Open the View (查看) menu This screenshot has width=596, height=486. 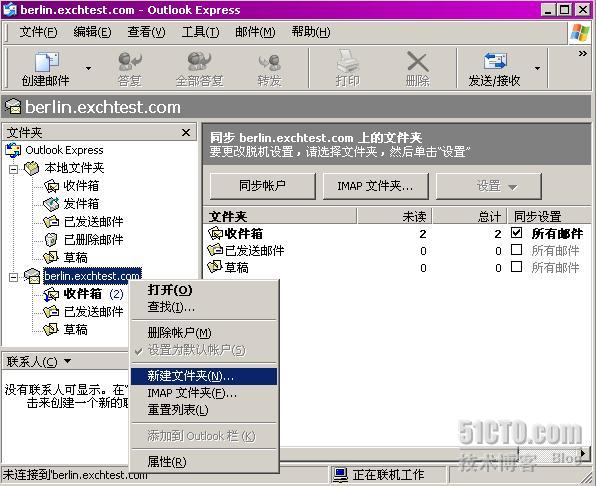[146, 32]
